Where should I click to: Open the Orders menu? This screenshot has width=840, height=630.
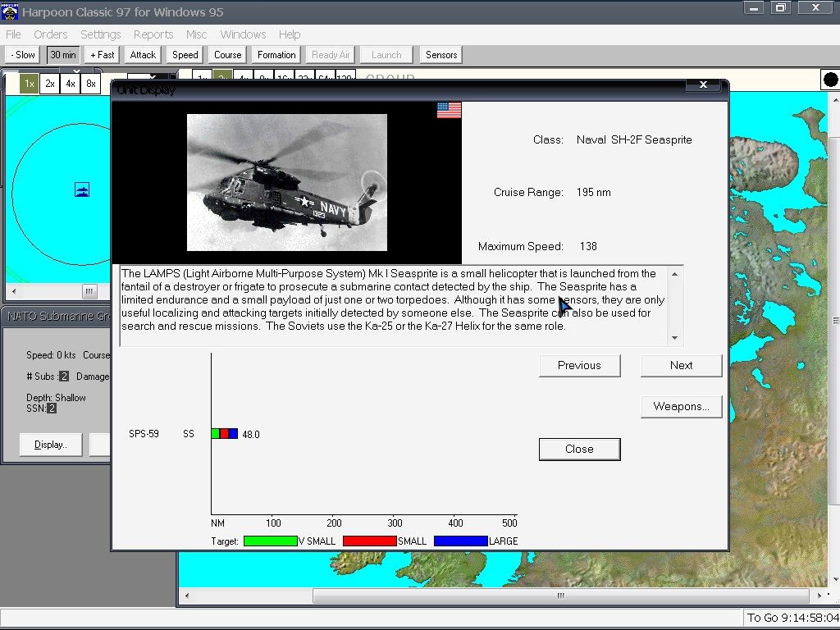point(51,34)
